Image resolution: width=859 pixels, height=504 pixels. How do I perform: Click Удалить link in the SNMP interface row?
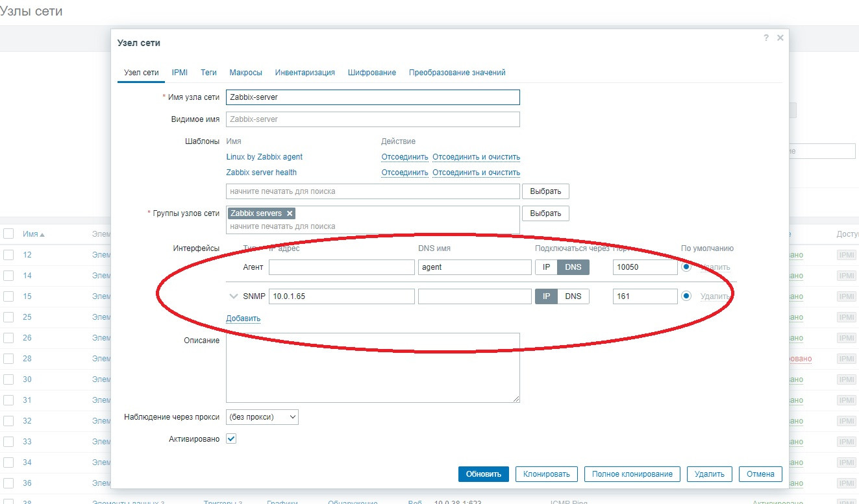pos(716,296)
